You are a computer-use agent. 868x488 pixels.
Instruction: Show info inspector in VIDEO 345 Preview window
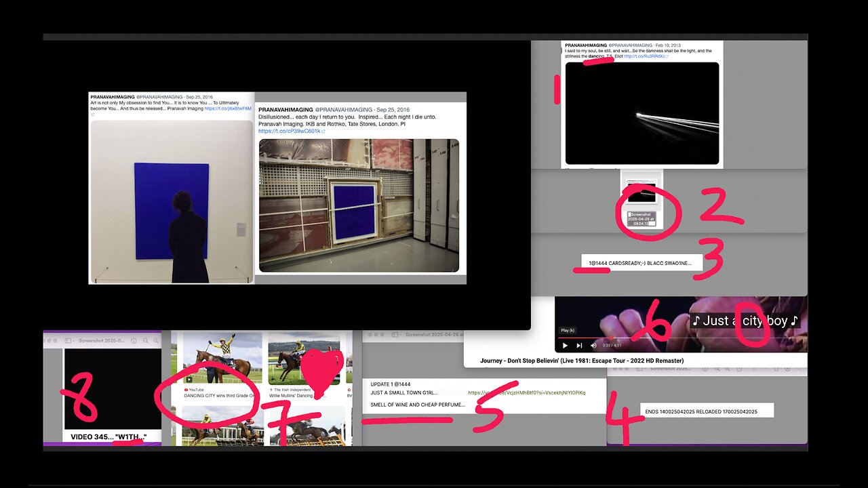(x=134, y=341)
